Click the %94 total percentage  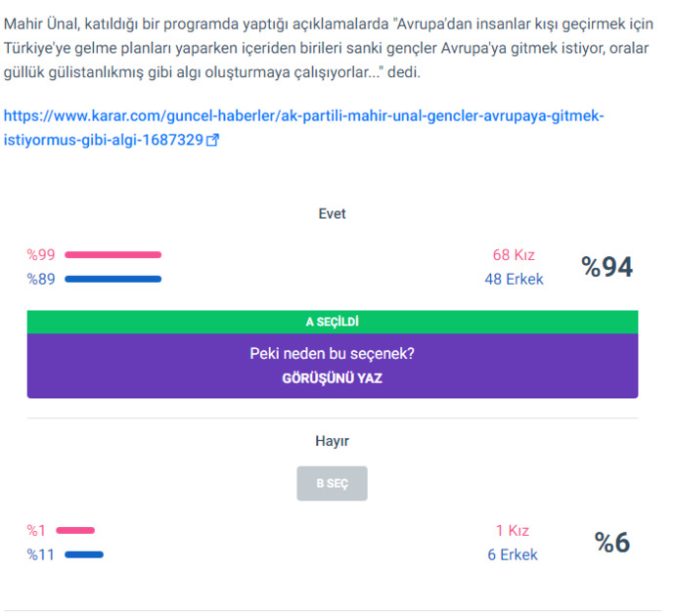[x=607, y=267]
